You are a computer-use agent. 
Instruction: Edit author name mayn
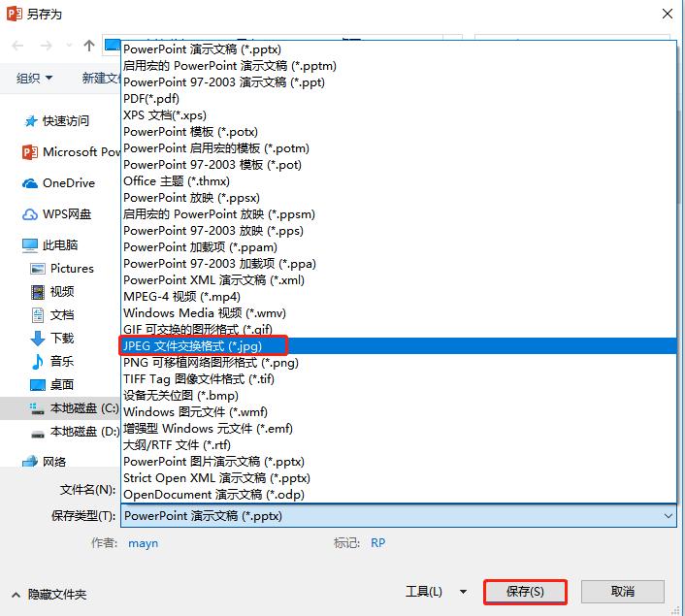click(x=144, y=543)
